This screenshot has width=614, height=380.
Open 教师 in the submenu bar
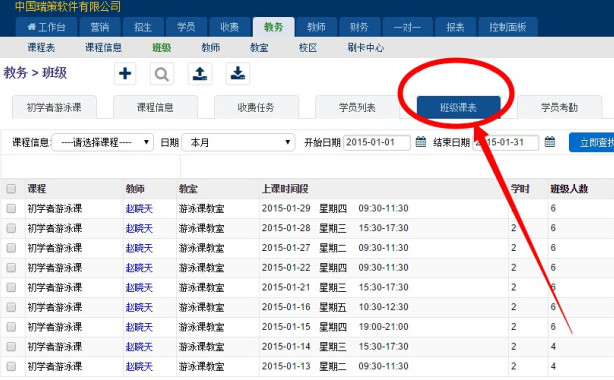point(211,48)
